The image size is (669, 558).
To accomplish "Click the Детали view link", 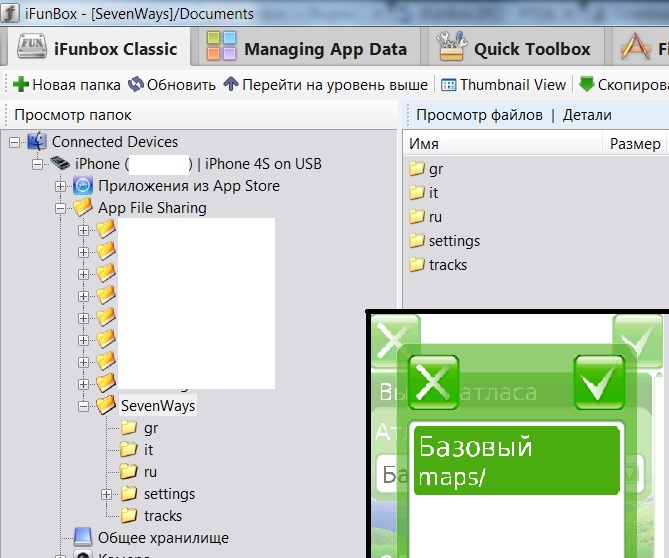I will pos(586,115).
